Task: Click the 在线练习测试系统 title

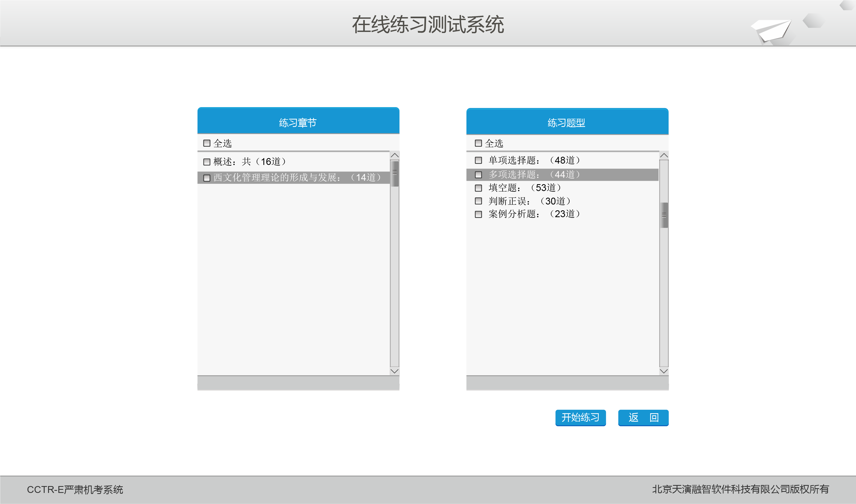Action: click(x=428, y=25)
